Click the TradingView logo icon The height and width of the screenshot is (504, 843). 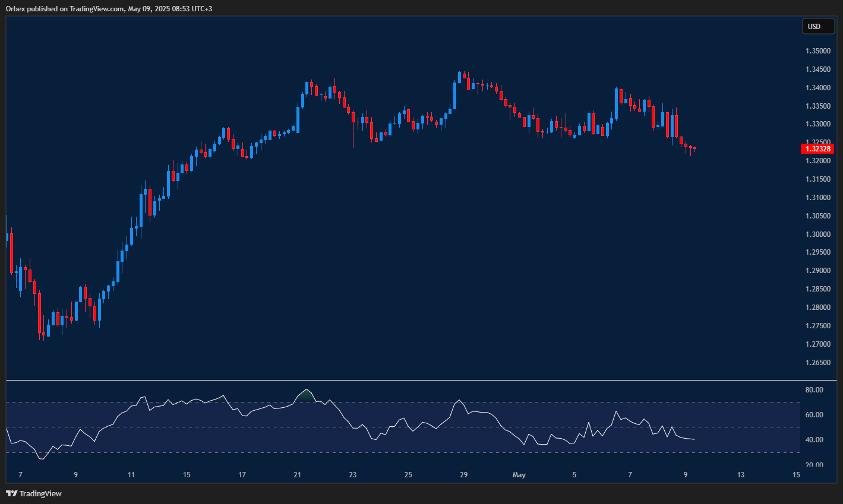(11, 493)
